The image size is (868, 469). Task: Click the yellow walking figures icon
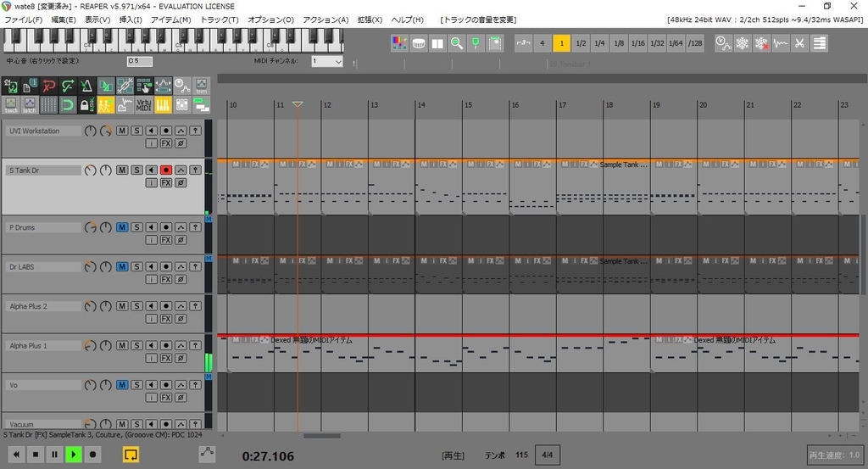(x=106, y=104)
